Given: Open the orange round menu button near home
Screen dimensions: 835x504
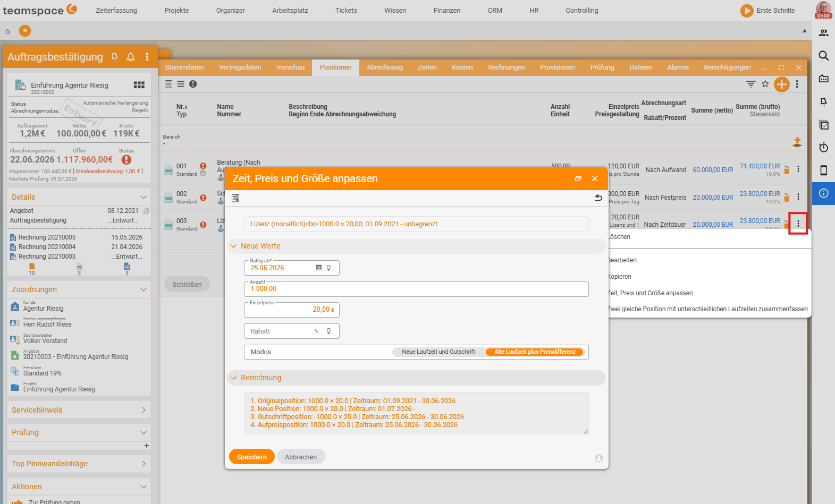Looking at the screenshot, I should point(25,31).
